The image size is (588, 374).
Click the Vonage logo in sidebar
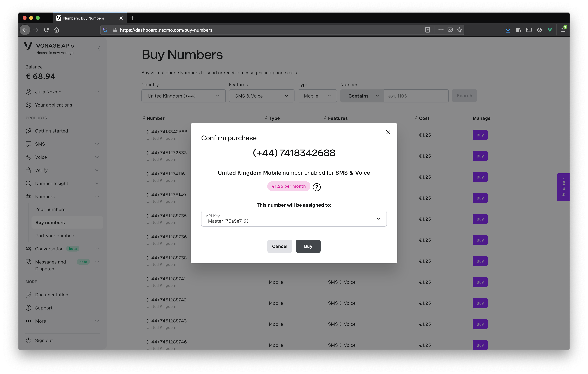coord(28,46)
